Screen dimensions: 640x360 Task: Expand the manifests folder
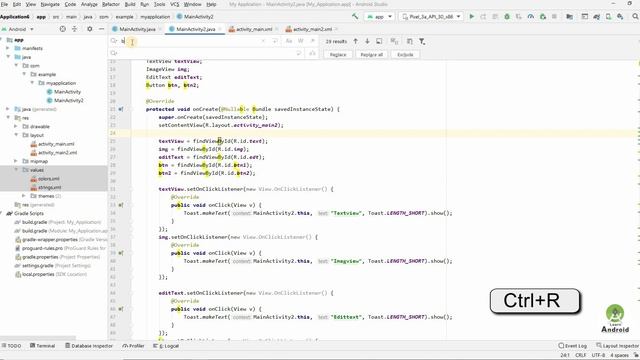pyautogui.click(x=8, y=48)
